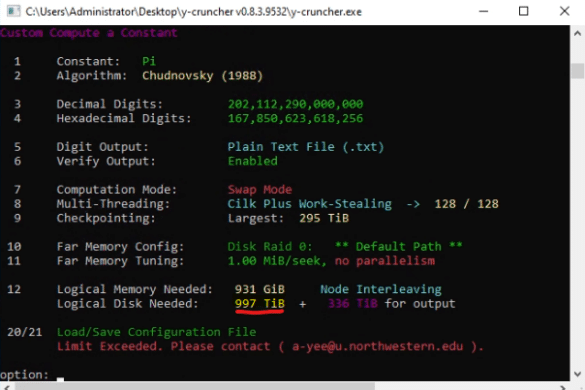Close the y-cruncher console window
This screenshot has width=585, height=390.
pyautogui.click(x=564, y=11)
